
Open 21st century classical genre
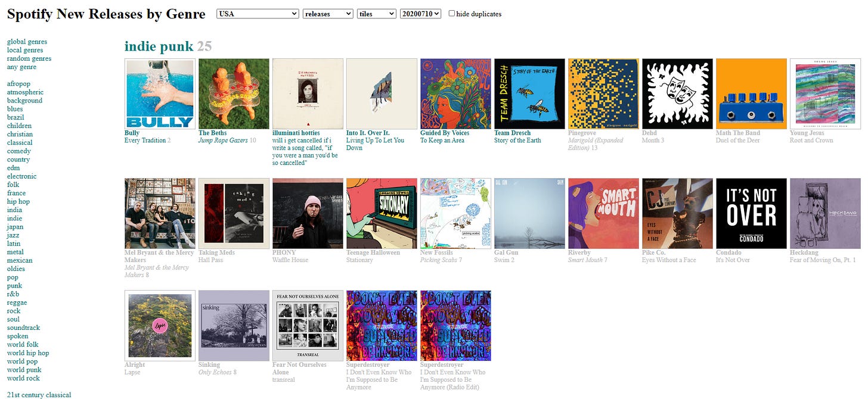39,395
